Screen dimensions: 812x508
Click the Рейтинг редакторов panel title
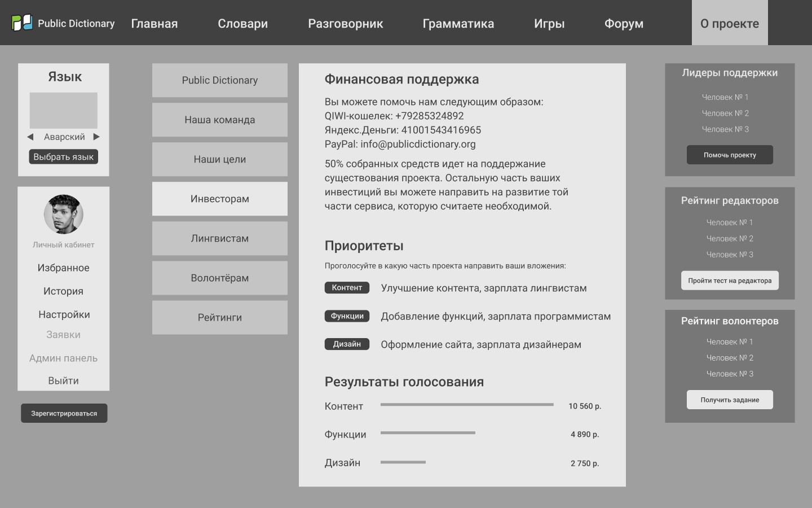(x=730, y=200)
